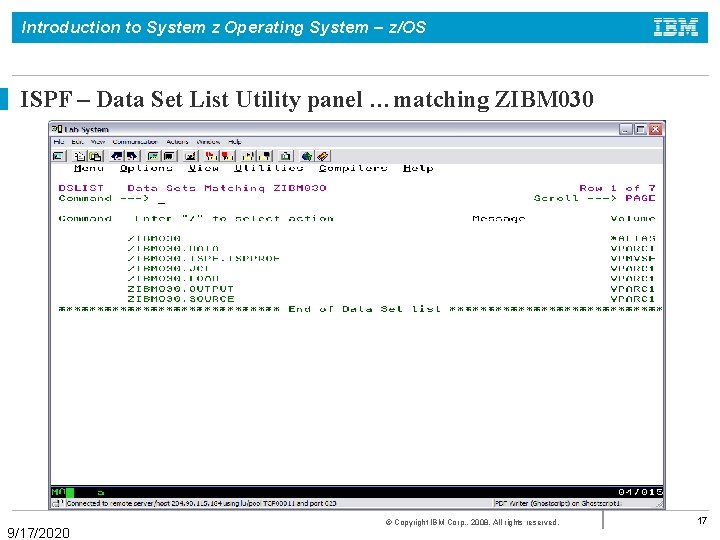Click the ZIBM030.LOAD data set row
This screenshot has width=720, height=540.
173,279
